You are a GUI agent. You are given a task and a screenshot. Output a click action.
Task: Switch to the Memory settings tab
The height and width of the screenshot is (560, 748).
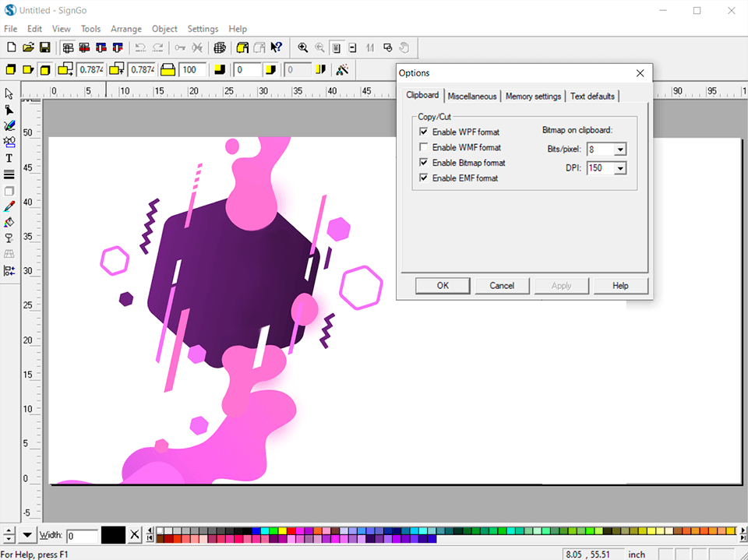[x=533, y=96]
